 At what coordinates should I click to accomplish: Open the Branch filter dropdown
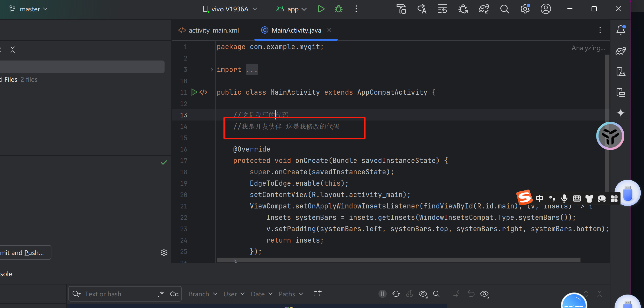(x=203, y=294)
